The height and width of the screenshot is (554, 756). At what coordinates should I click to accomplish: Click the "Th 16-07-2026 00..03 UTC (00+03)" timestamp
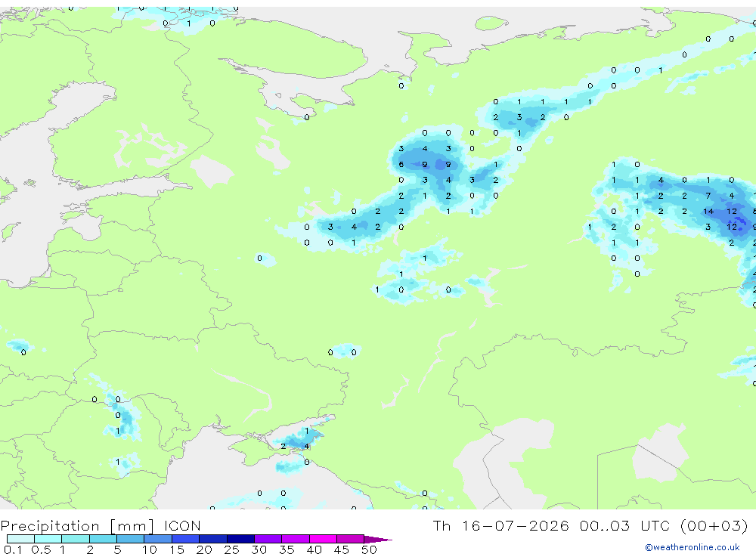pos(590,525)
